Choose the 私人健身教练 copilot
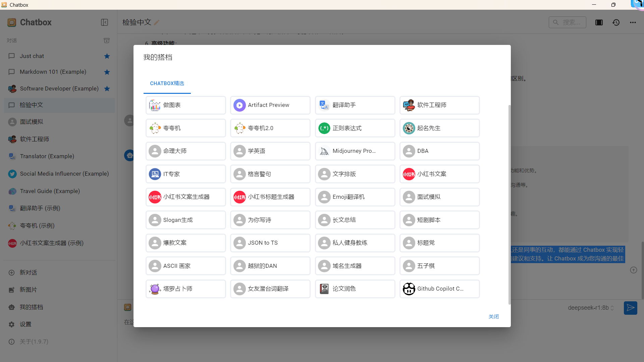Viewport: 644px width, 362px height. point(355,243)
